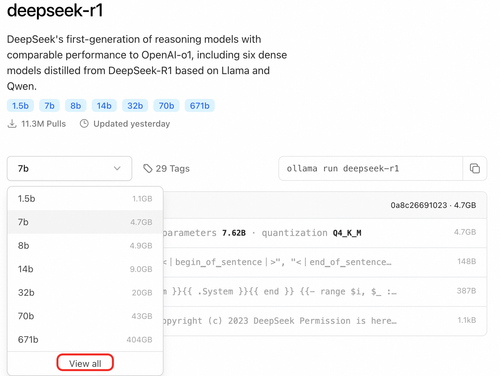The width and height of the screenshot is (500, 376).
Task: Click the 32b blue tag pill
Action: pos(135,106)
